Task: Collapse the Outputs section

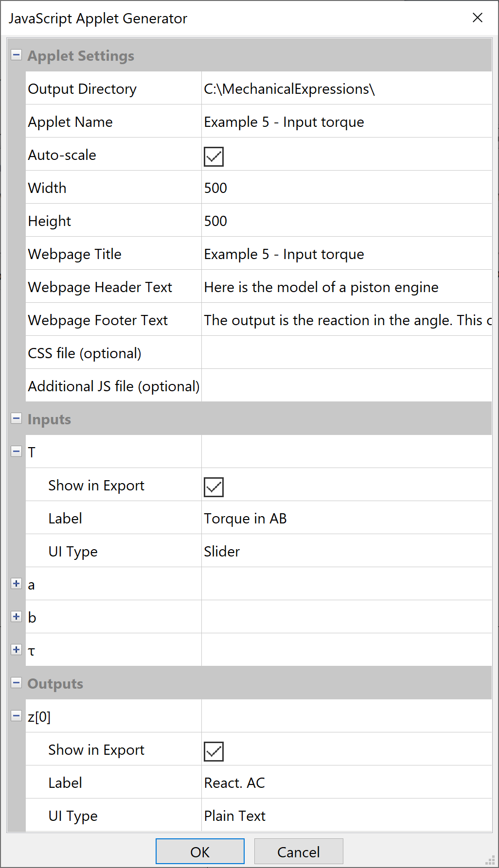Action: coord(16,683)
